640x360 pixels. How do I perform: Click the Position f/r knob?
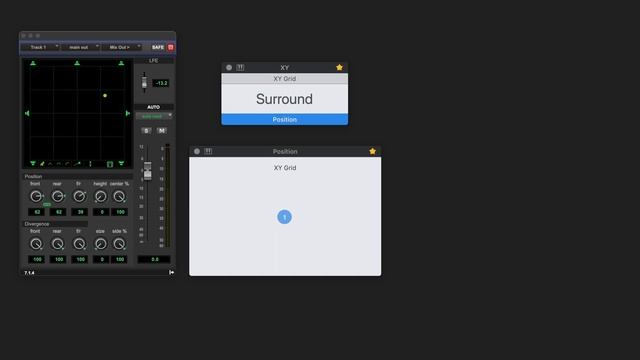tap(79, 197)
